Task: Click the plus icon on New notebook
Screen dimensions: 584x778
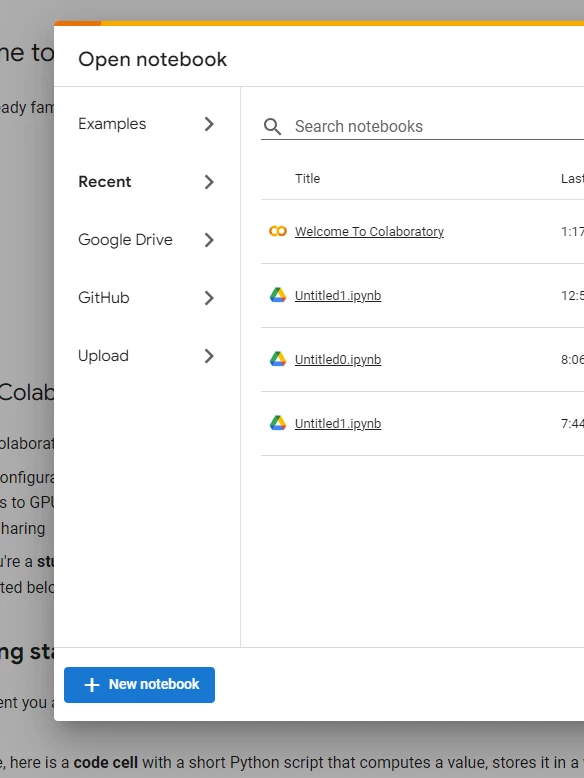Action: point(92,685)
